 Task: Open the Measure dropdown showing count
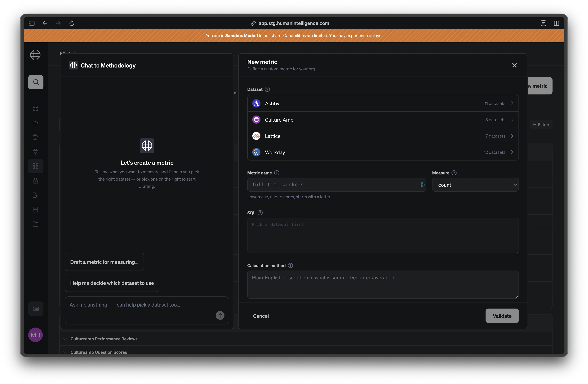pos(475,185)
